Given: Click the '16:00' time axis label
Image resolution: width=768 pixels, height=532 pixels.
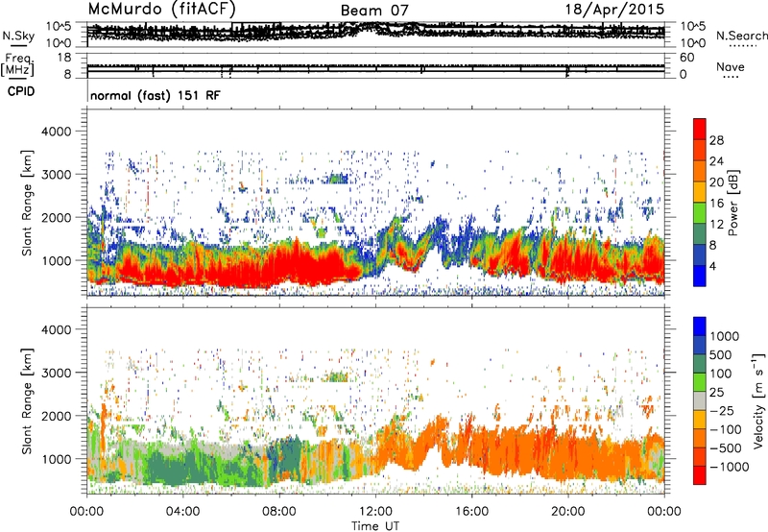Looking at the screenshot, I should coord(471,511).
